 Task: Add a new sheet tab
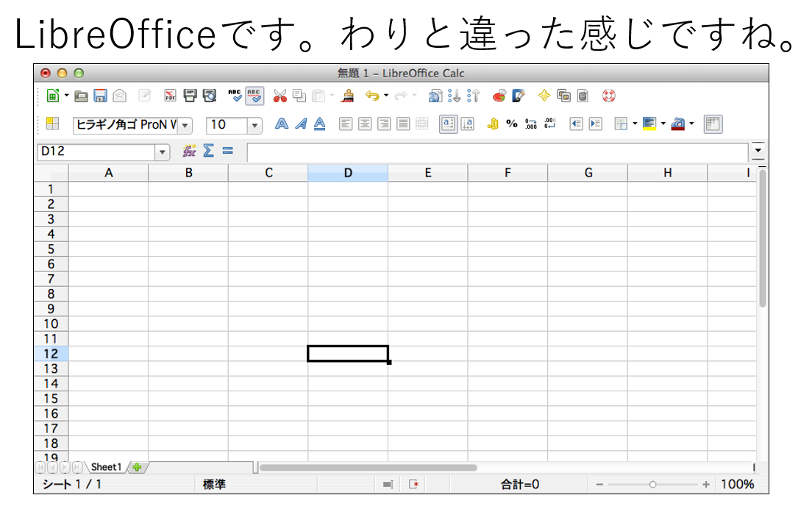click(136, 467)
